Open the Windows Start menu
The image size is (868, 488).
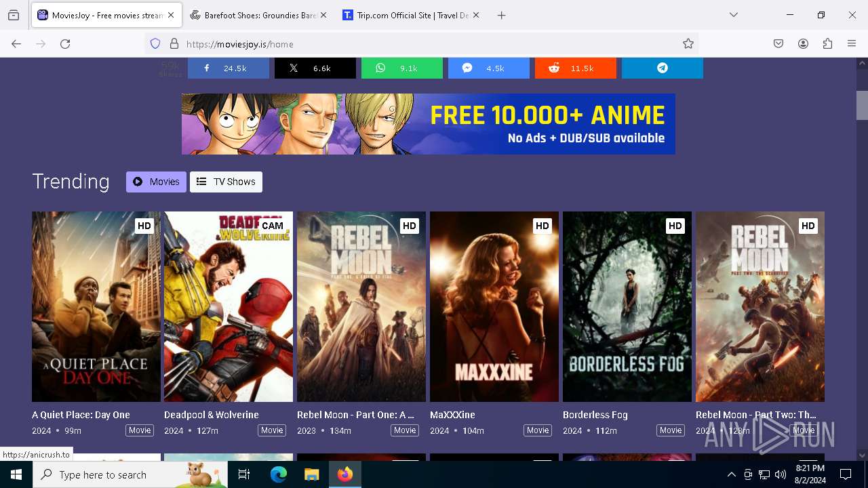pos(16,474)
